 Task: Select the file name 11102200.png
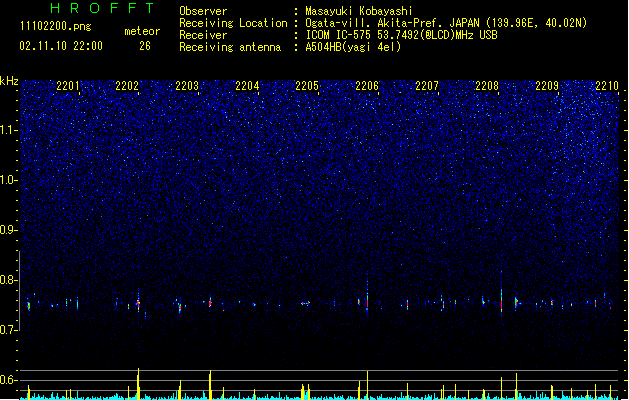[56, 27]
